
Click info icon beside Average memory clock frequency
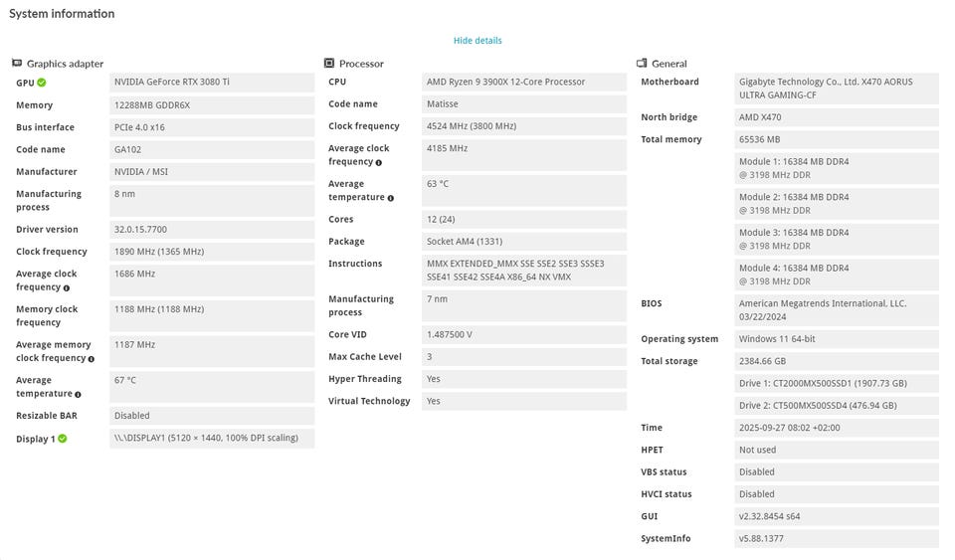point(91,359)
